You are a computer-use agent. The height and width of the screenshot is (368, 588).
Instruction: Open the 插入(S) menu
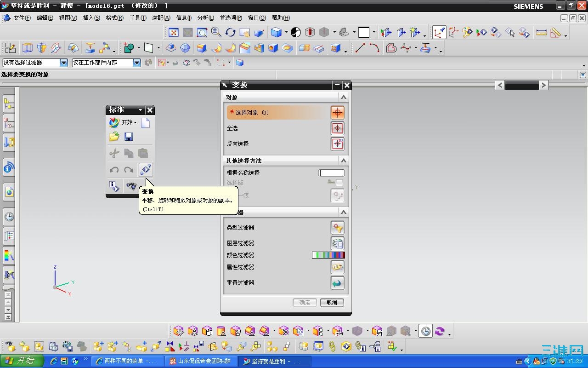coord(91,18)
